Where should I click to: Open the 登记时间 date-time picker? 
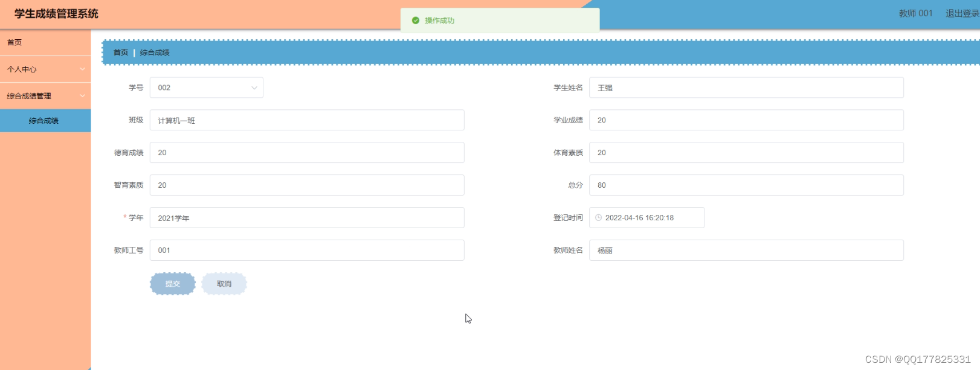click(x=646, y=218)
